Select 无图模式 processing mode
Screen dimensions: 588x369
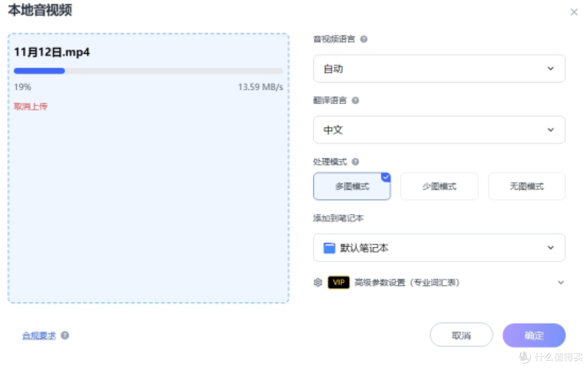526,186
